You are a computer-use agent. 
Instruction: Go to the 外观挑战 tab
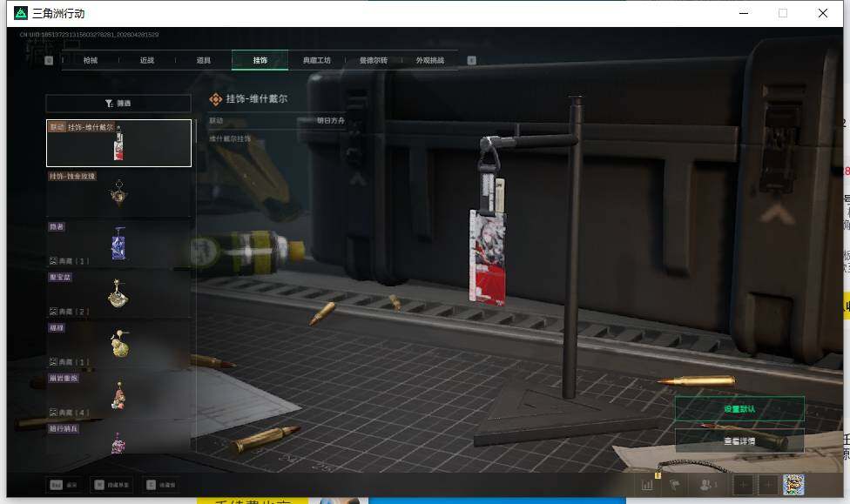430,60
